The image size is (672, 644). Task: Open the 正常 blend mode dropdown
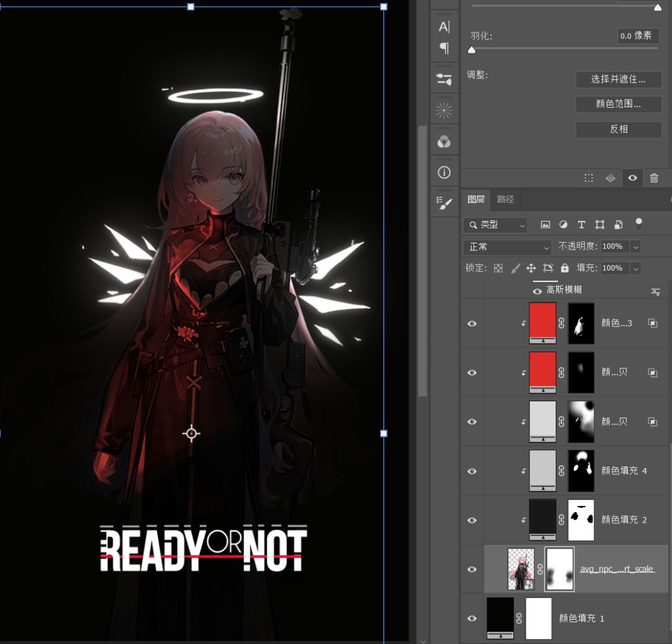point(507,247)
